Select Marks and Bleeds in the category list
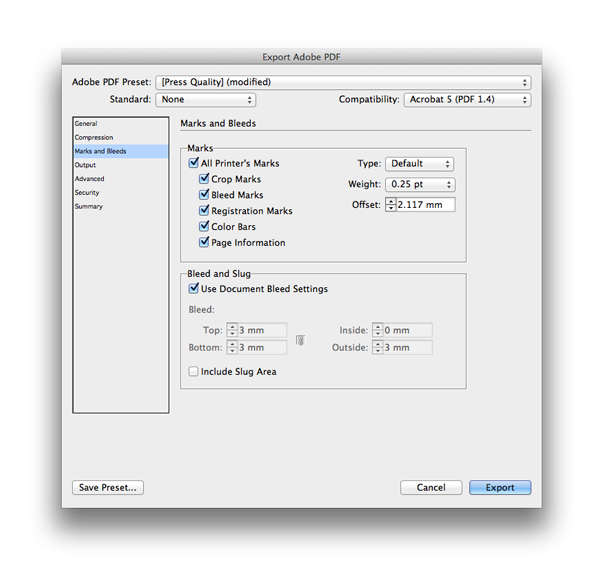The image size is (600, 571). point(121,151)
